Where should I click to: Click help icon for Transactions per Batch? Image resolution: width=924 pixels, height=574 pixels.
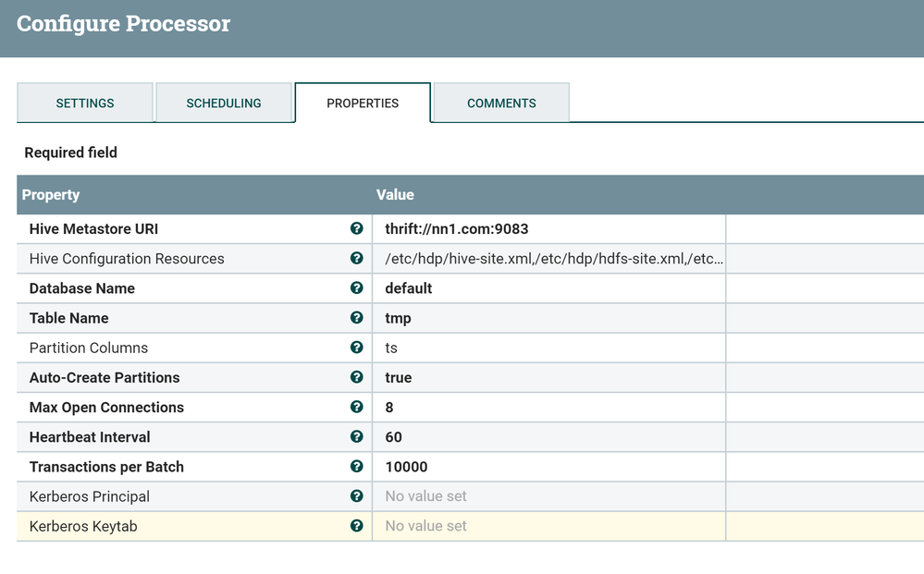[357, 466]
